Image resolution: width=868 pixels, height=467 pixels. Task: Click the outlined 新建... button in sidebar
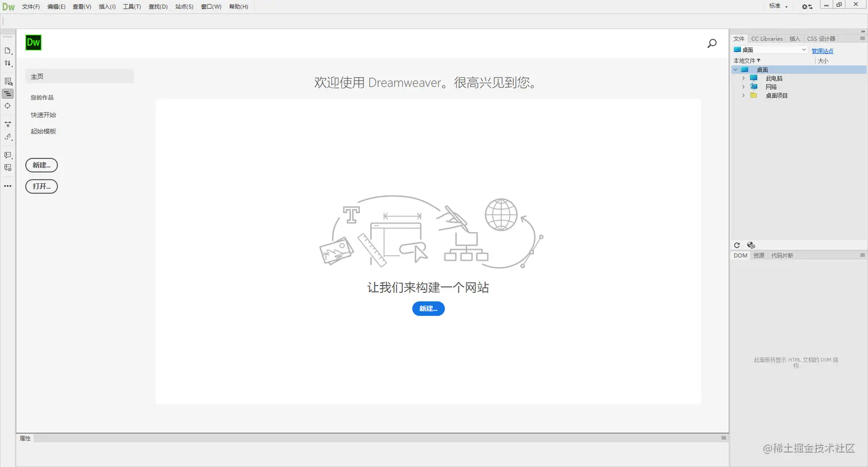(41, 165)
